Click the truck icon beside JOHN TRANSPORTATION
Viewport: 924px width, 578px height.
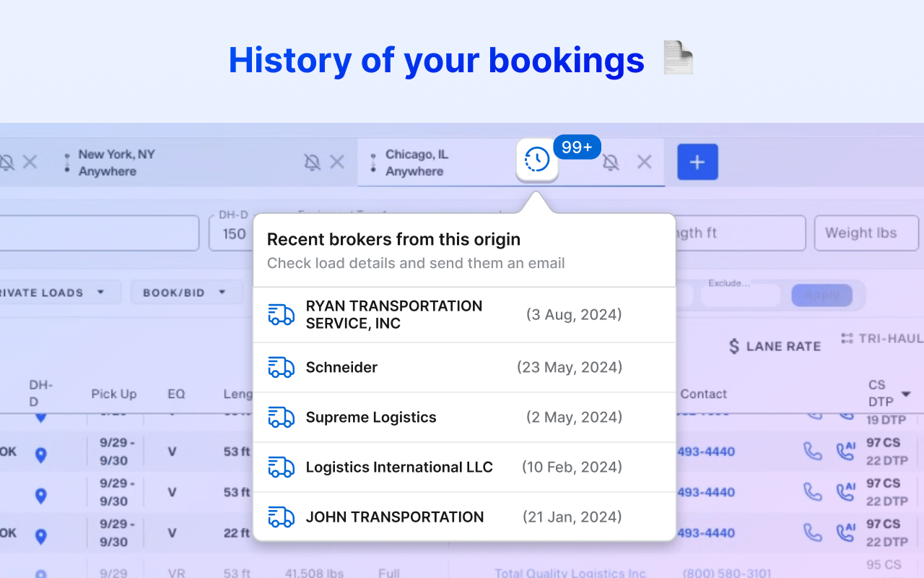tap(281, 517)
